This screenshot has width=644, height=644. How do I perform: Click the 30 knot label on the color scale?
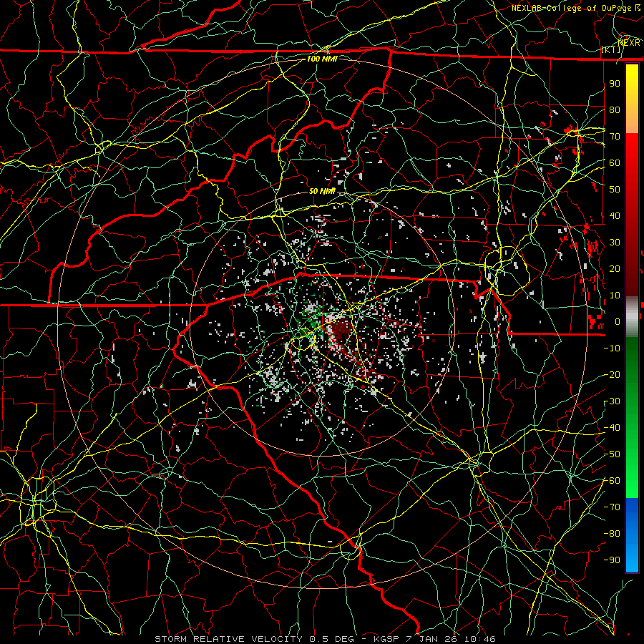615,243
